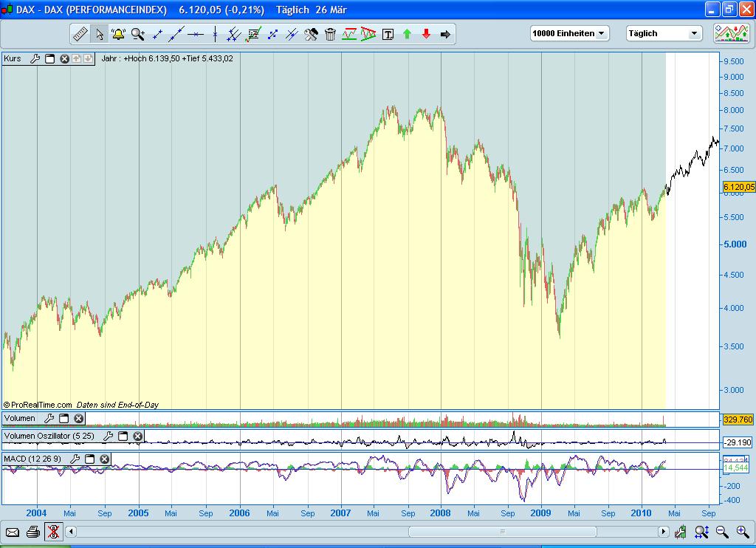The image size is (756, 548).
Task: Move Kurs panel down arrow
Action: [88, 59]
